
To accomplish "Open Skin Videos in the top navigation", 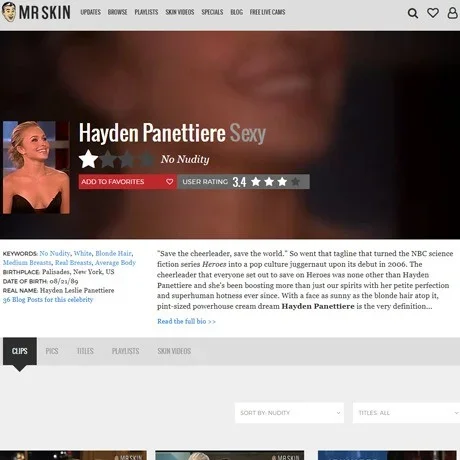I will click(180, 12).
